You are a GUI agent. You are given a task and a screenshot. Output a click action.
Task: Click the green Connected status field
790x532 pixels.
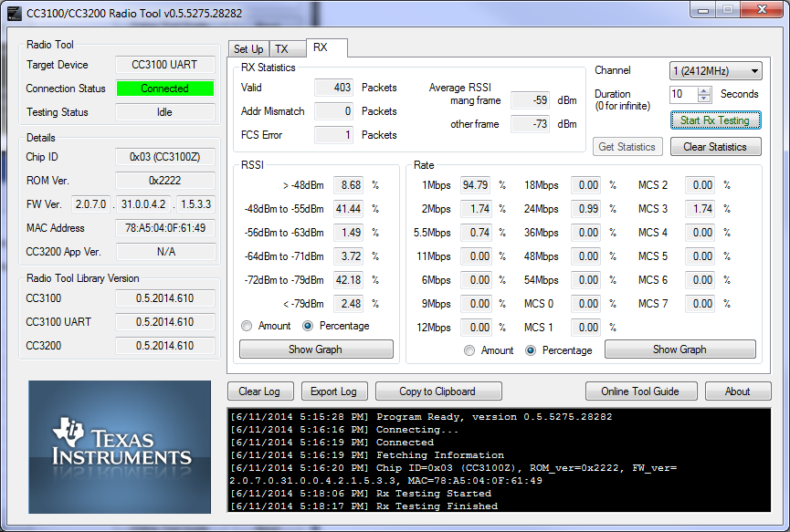pos(165,89)
